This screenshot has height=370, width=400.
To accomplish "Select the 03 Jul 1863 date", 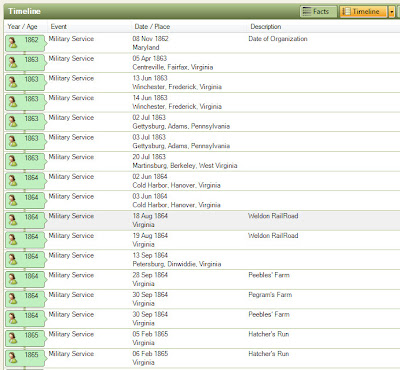I will click(149, 137).
